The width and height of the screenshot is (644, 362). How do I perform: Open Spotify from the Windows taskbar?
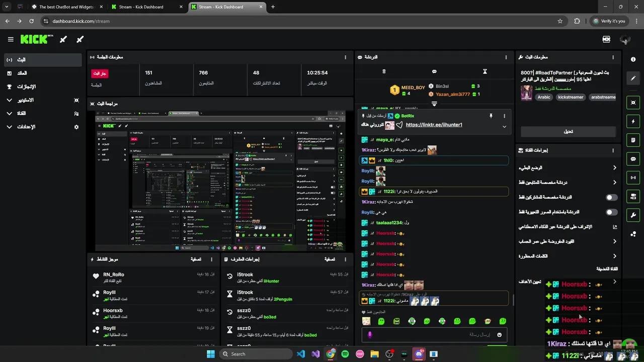345,354
